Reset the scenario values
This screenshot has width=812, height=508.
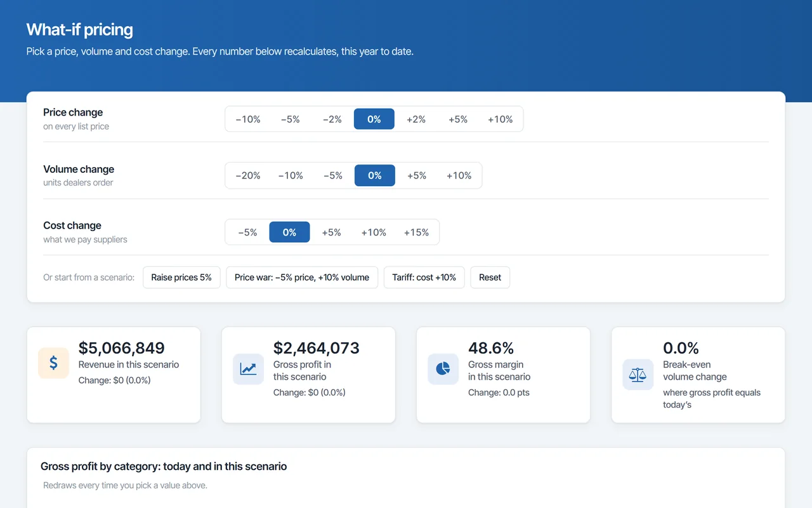click(490, 277)
